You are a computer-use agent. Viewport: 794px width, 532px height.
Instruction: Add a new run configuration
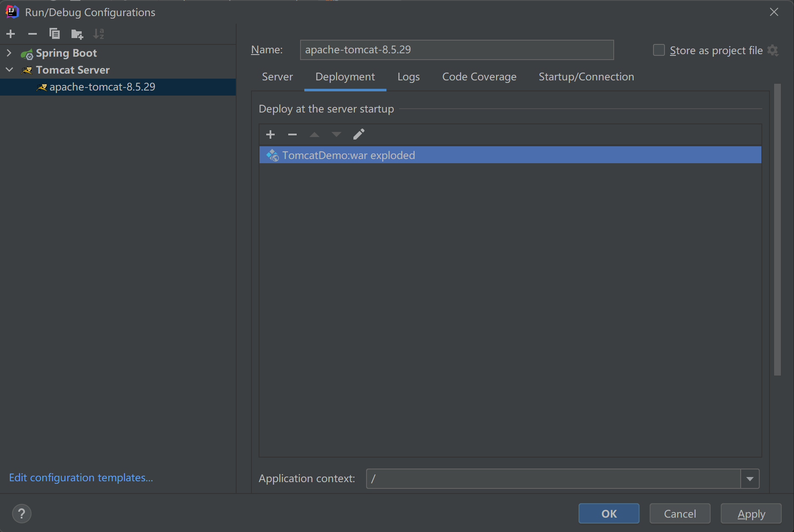(x=11, y=34)
